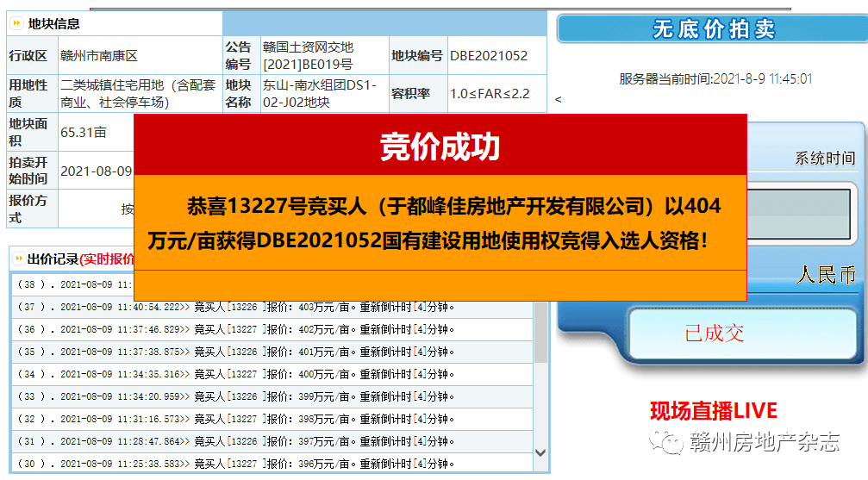Click the 地块面积 label cell
The image size is (868, 480).
[32, 132]
